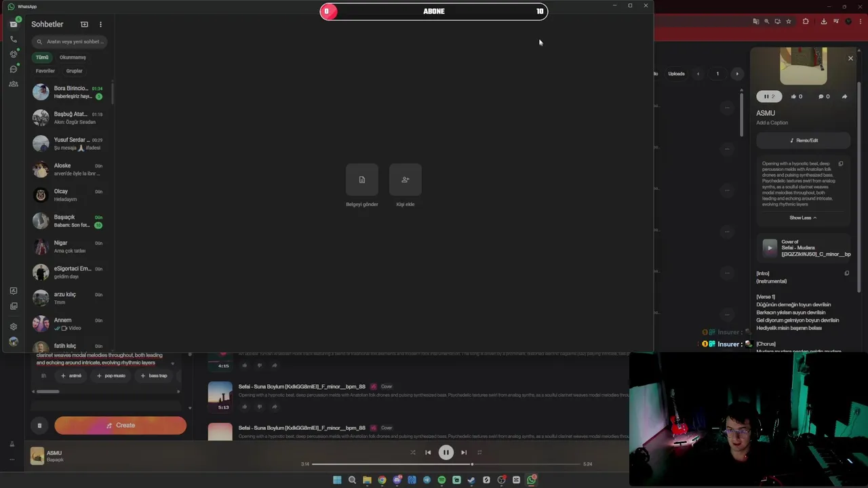Click Add a Caption under ASMU

click(x=772, y=123)
